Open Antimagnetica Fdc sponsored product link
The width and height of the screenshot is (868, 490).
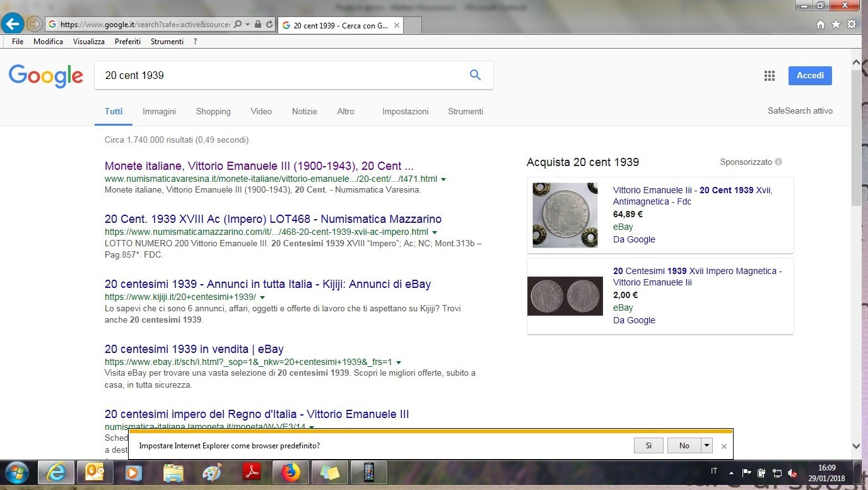(693, 196)
